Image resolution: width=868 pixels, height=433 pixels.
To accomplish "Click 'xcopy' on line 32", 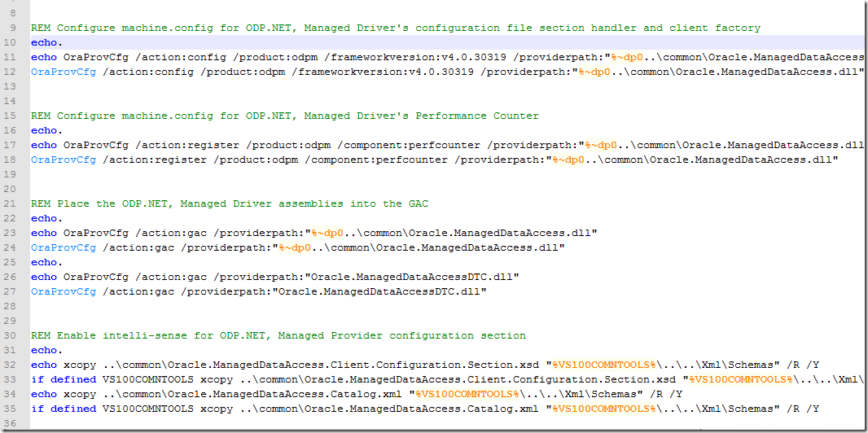I will click(x=79, y=365).
